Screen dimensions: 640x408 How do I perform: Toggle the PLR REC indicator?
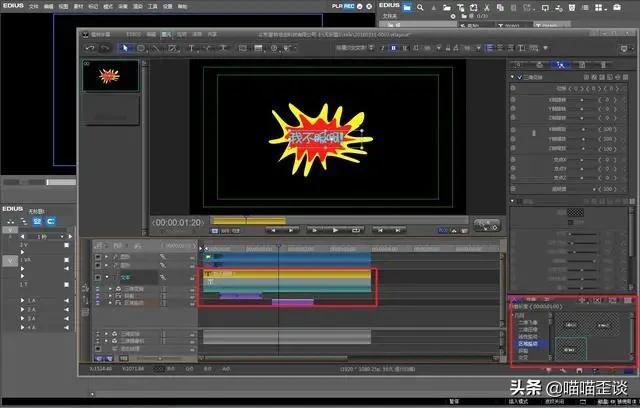coord(343,6)
